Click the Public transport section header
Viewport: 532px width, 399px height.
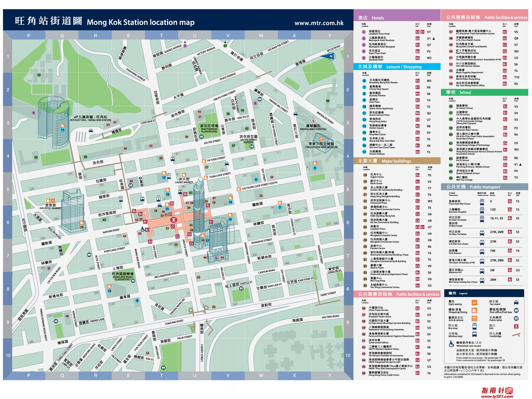[484, 187]
